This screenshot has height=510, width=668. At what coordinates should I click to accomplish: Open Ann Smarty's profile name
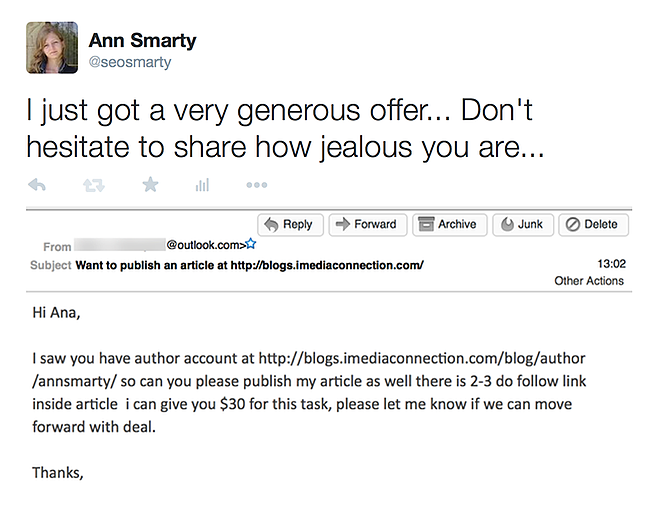tap(142, 41)
